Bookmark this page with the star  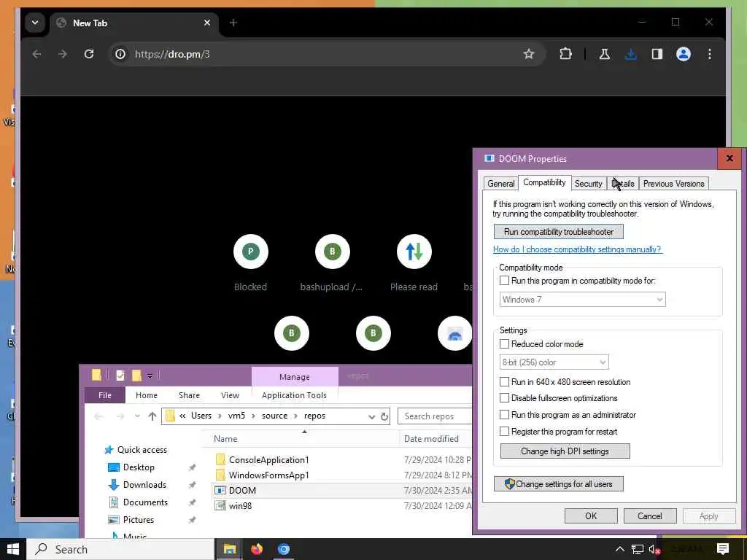tap(529, 54)
